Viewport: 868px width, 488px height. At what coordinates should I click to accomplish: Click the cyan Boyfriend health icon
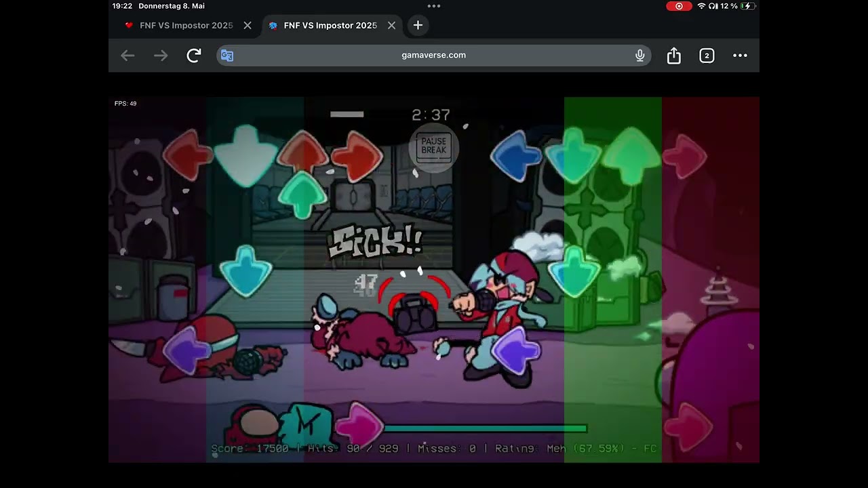[x=307, y=425]
